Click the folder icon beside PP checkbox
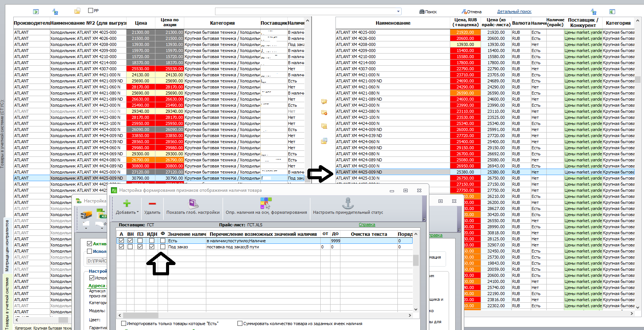The height and width of the screenshot is (330, 644). (77, 11)
